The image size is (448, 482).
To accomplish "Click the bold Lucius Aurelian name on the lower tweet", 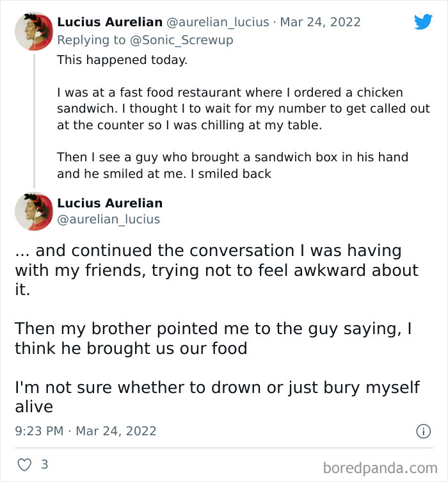I will click(109, 203).
